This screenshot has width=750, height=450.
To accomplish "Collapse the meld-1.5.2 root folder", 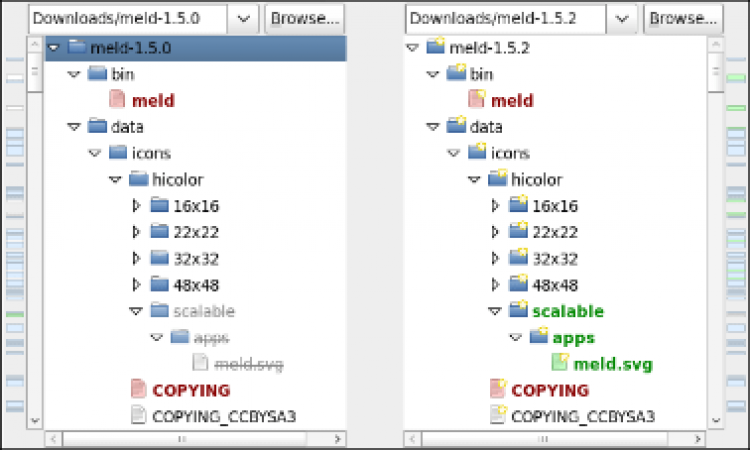I will point(412,48).
